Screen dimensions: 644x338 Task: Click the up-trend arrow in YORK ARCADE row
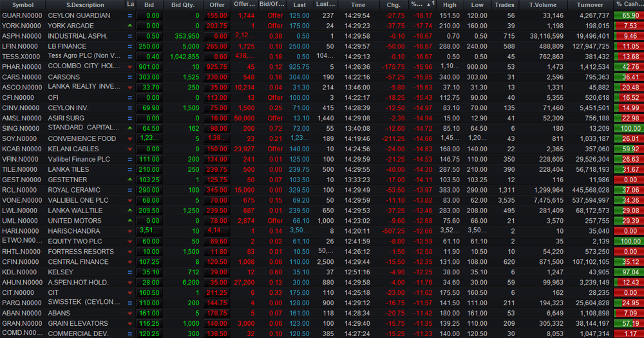130,26
